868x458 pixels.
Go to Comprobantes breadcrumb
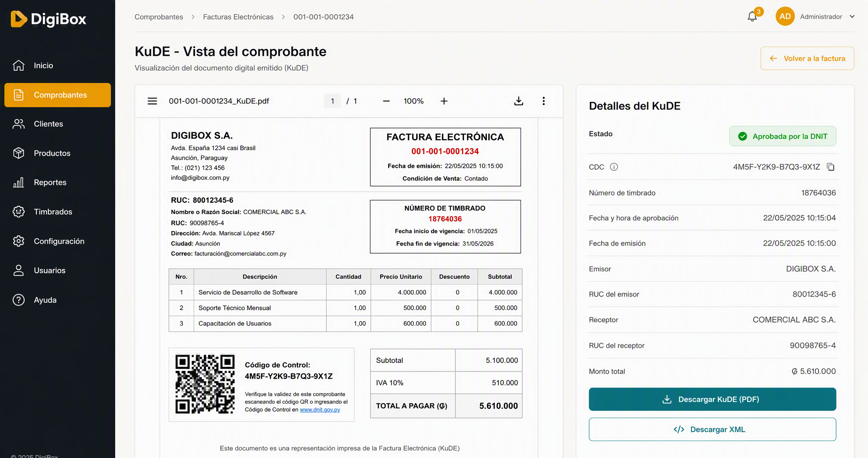pyautogui.click(x=159, y=17)
